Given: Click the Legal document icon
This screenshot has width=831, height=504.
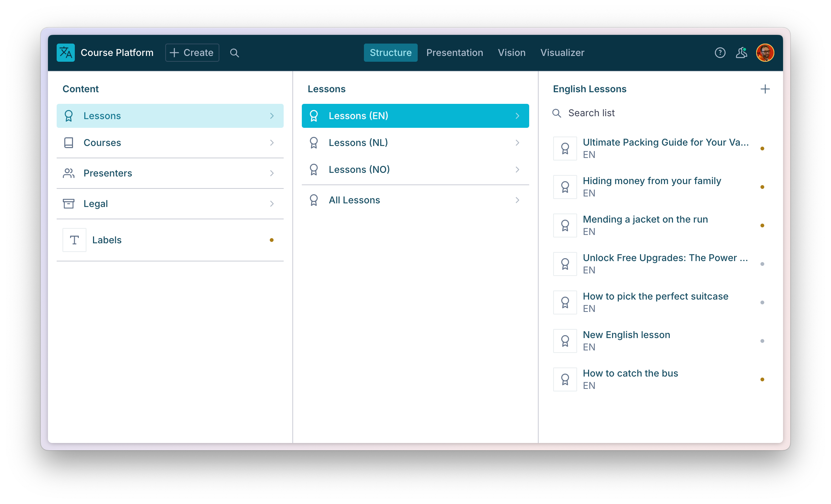Looking at the screenshot, I should tap(69, 204).
